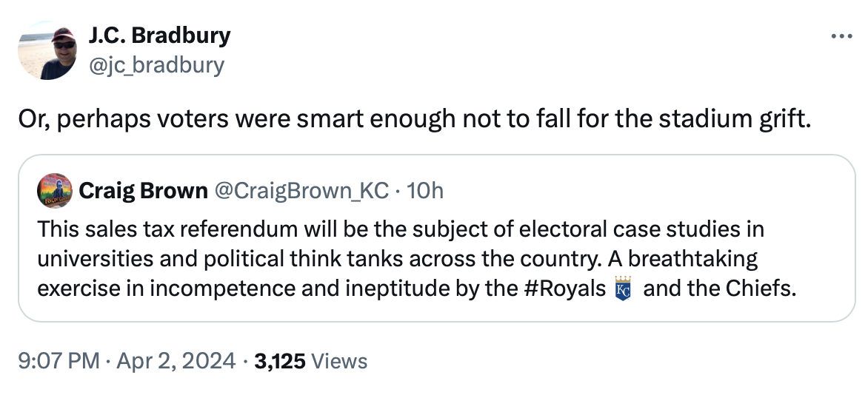Viewport: 868px width, 398px height.
Task: Click the Views label under the tweet
Action: 339,360
